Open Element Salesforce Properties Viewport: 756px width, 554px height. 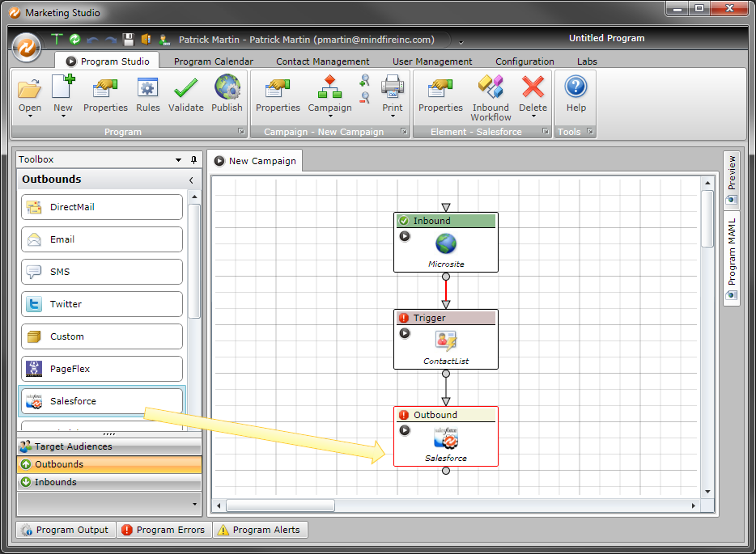(x=440, y=95)
